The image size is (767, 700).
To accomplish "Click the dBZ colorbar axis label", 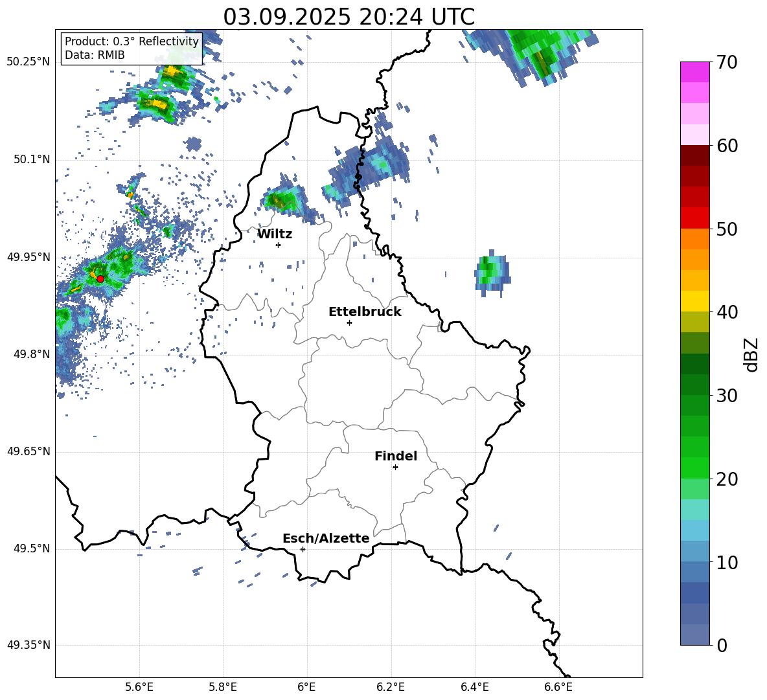I will point(751,354).
